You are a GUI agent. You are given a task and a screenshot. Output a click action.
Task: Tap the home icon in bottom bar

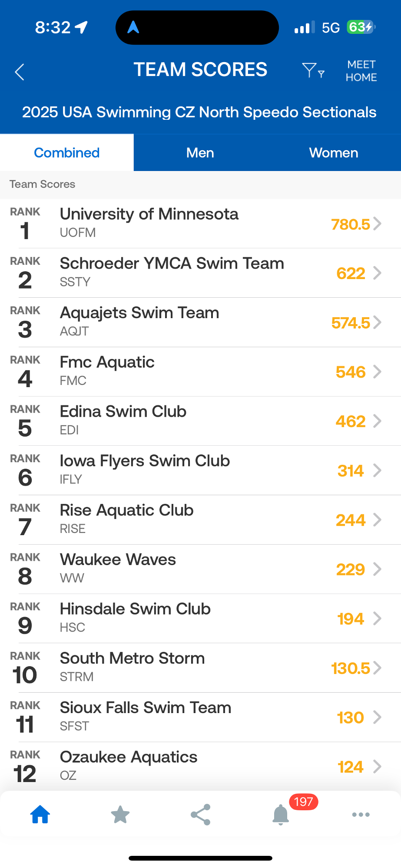[x=40, y=815]
